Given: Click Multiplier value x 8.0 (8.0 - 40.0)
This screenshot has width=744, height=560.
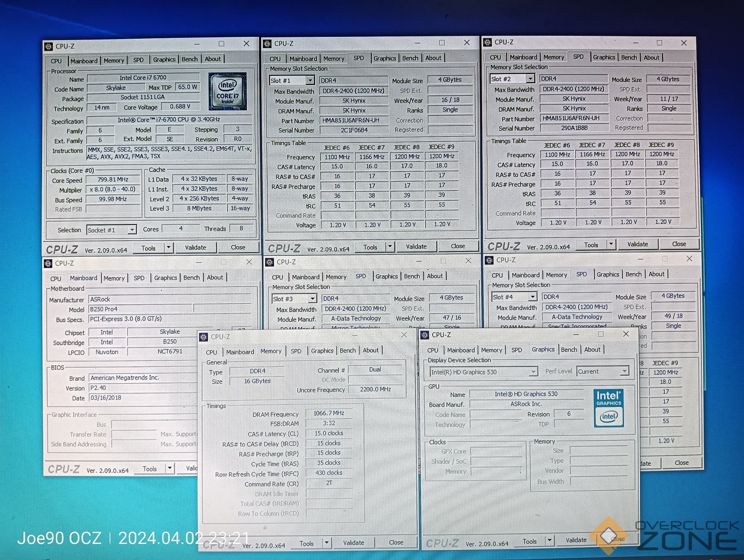Looking at the screenshot, I should coord(113,189).
